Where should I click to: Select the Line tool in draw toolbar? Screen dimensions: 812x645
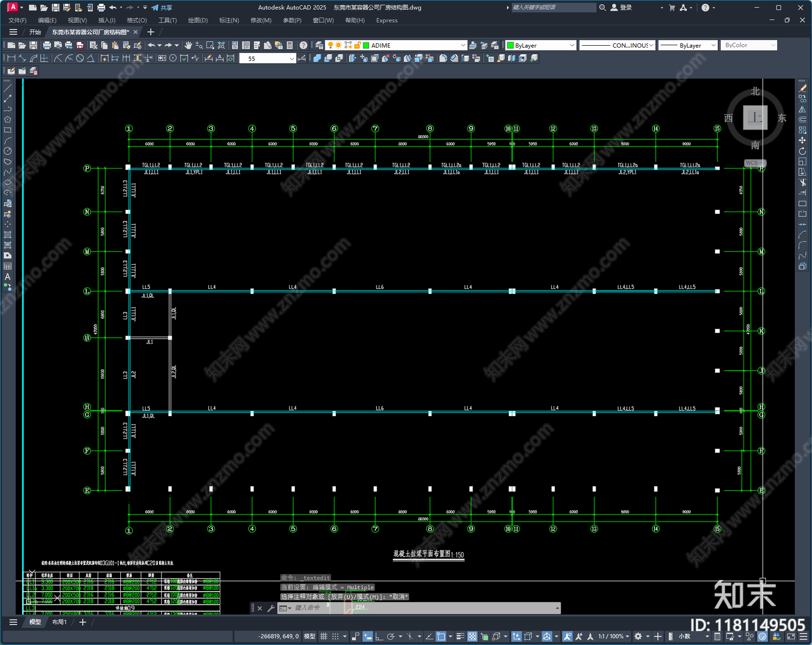pyautogui.click(x=8, y=88)
